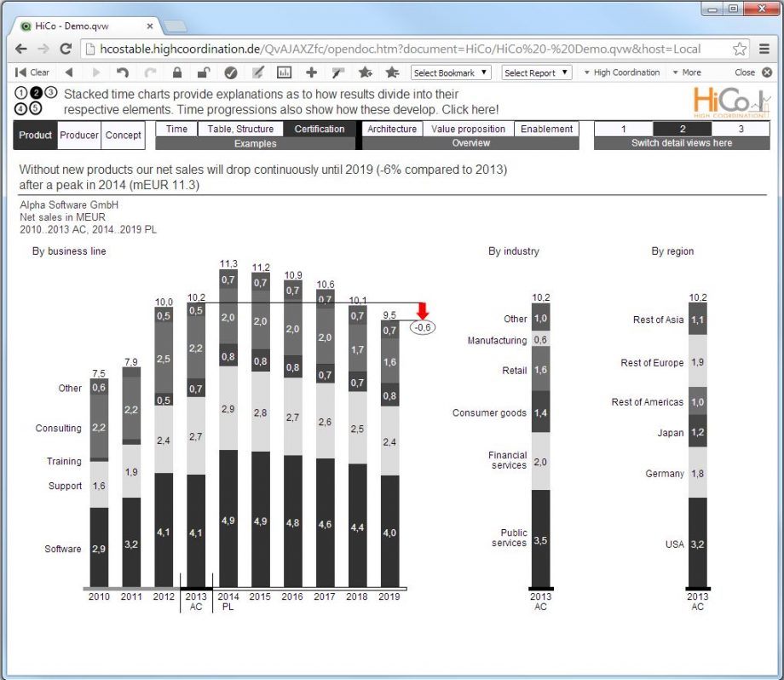Click the plus icon in the toolbar
This screenshot has width=784, height=680.
pyautogui.click(x=311, y=72)
